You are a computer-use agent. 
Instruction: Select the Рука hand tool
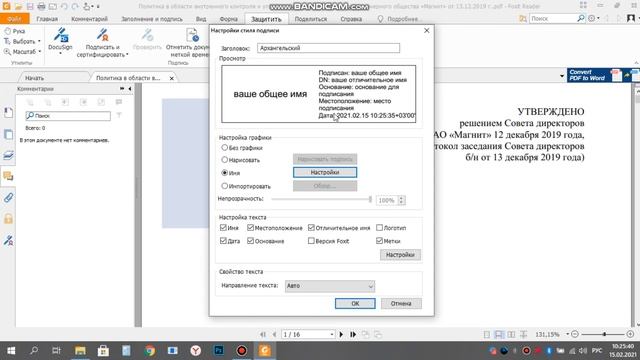click(15, 31)
